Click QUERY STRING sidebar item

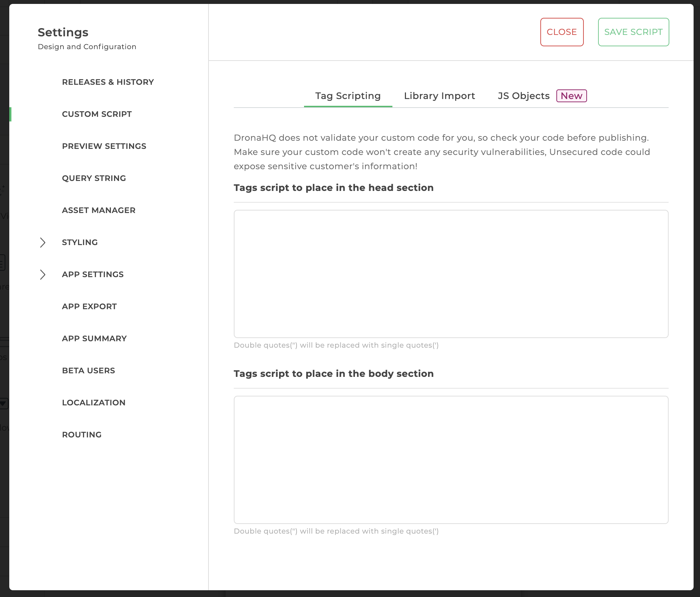coord(94,178)
